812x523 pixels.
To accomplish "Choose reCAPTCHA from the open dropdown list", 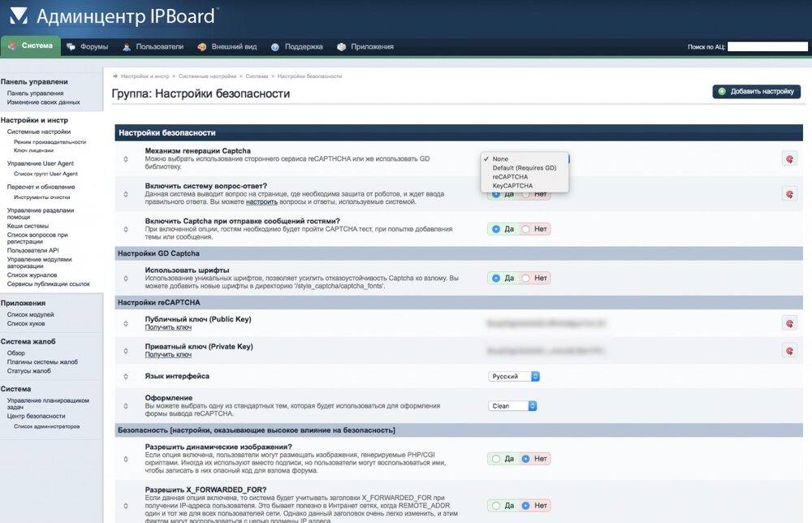I will 509,177.
